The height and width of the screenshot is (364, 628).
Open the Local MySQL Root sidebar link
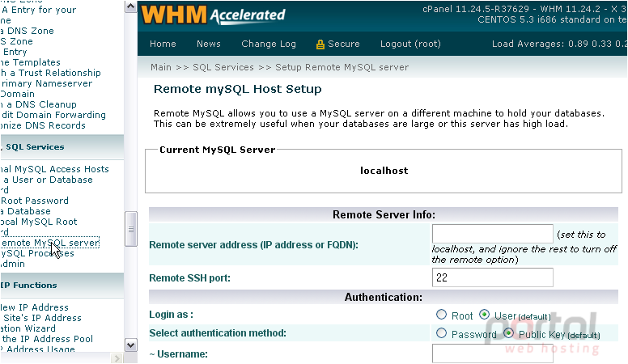coord(39,222)
